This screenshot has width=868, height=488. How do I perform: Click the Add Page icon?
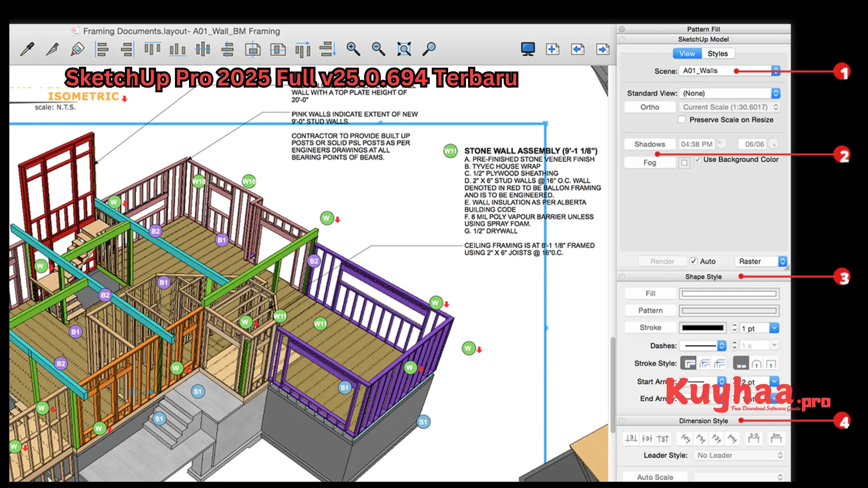point(552,49)
